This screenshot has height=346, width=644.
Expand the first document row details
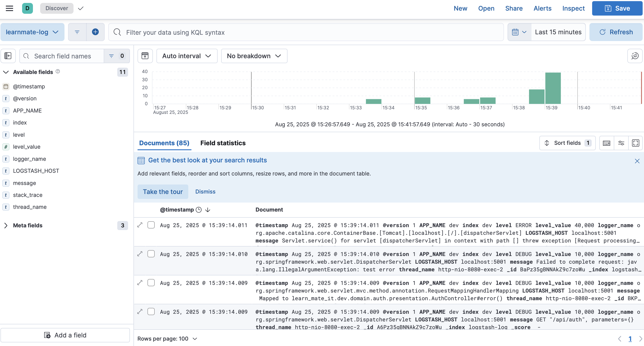(x=140, y=225)
